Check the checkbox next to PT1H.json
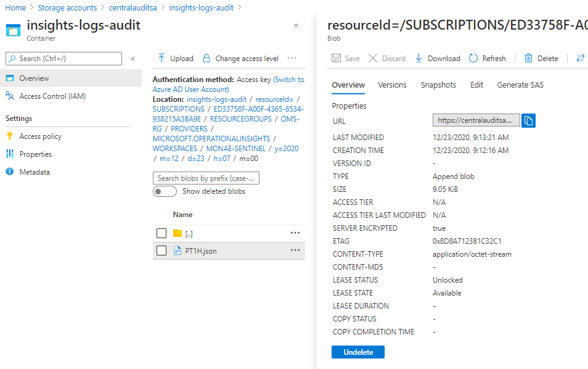The height and width of the screenshot is (369, 588). point(161,251)
